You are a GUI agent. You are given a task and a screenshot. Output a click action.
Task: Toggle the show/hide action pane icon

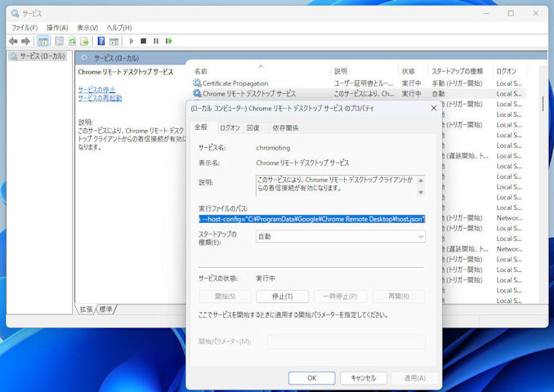coord(114,42)
